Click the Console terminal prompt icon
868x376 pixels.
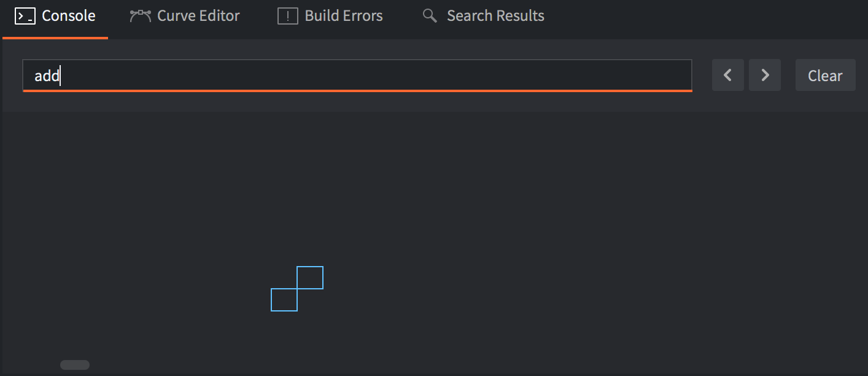pos(25,16)
